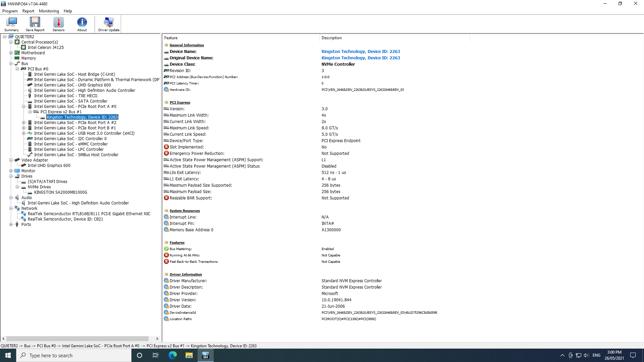This screenshot has height=362, width=644.
Task: Open the Help menu
Action: 68,11
